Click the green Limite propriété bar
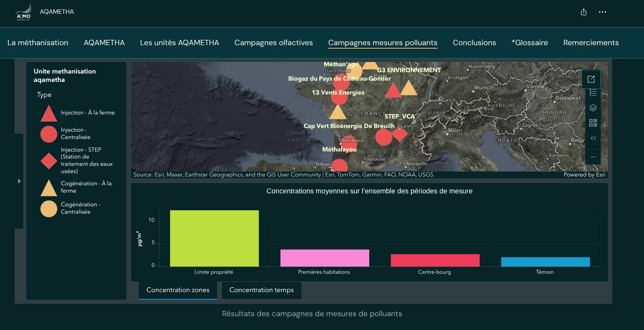 [214, 238]
